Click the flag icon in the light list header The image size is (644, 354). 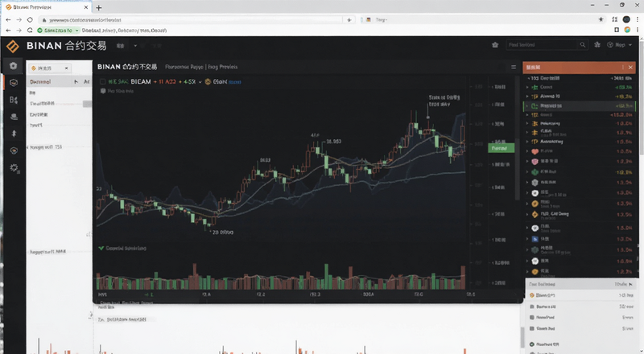631,284
